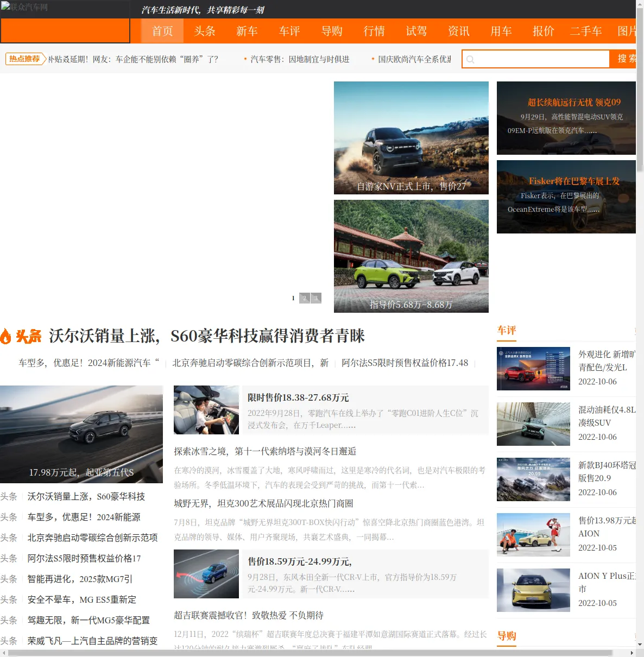Open the 资讯 menu item
Screen dimensions: 644x657
459,31
